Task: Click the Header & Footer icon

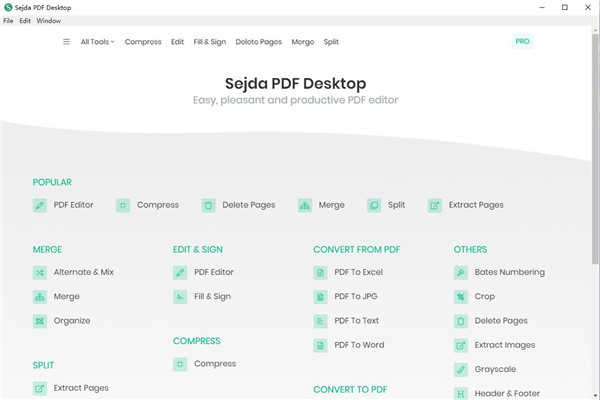Action: click(x=461, y=394)
